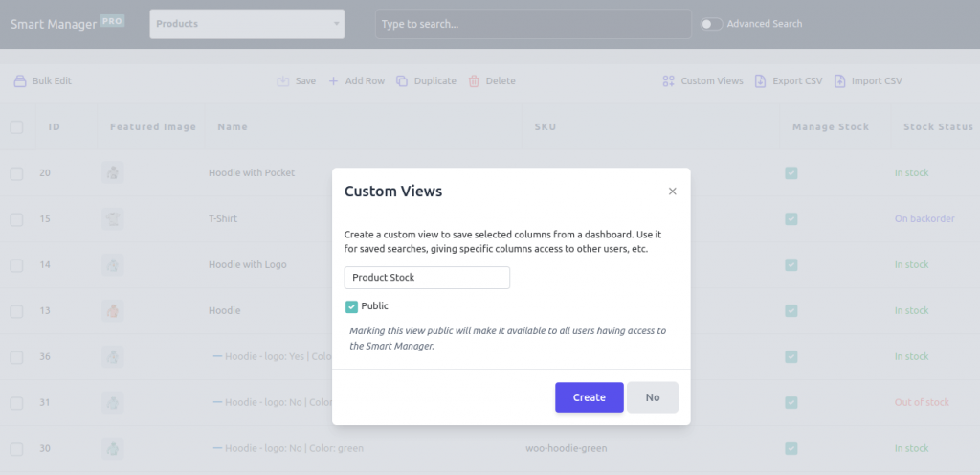Click the featured image for product 30
Screen dimensions: 980x475
point(113,448)
